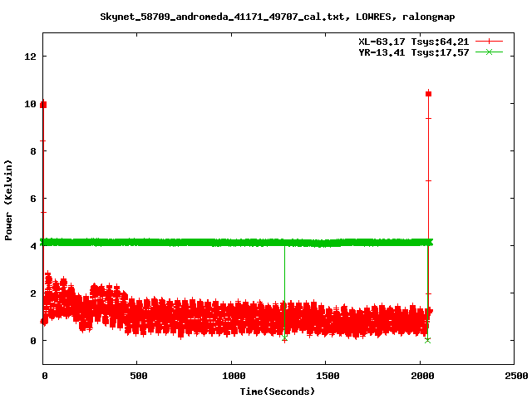Click the x-axis tick label 500
The image size is (532, 399).
(139, 376)
